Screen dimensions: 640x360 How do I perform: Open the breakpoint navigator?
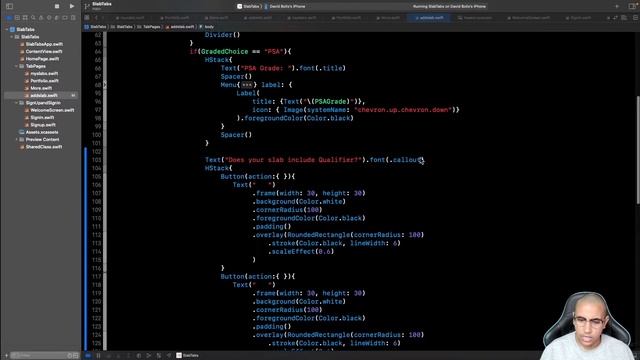[x=65, y=18]
